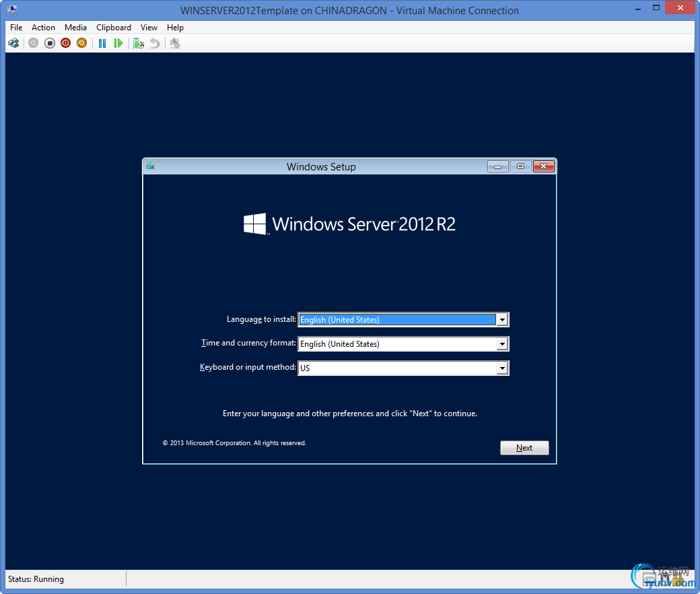The height and width of the screenshot is (594, 700).
Task: Click the Time and currency format label
Action: [x=248, y=343]
